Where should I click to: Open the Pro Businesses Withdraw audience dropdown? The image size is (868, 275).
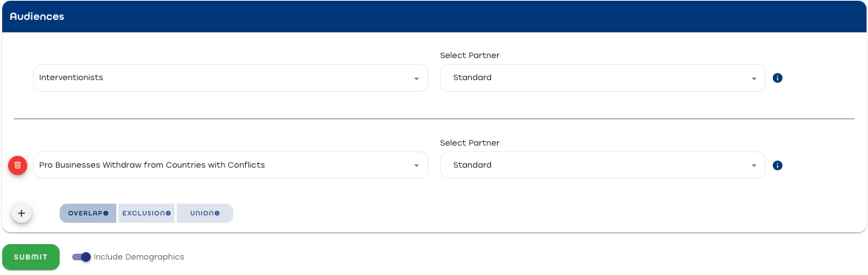click(x=230, y=165)
